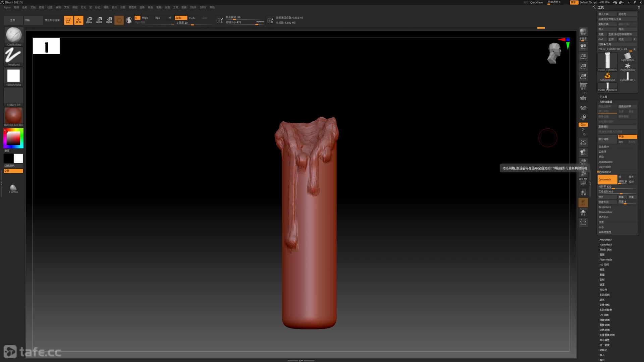Expand the ArrayMesh section
This screenshot has width=644, height=362.
click(606, 240)
